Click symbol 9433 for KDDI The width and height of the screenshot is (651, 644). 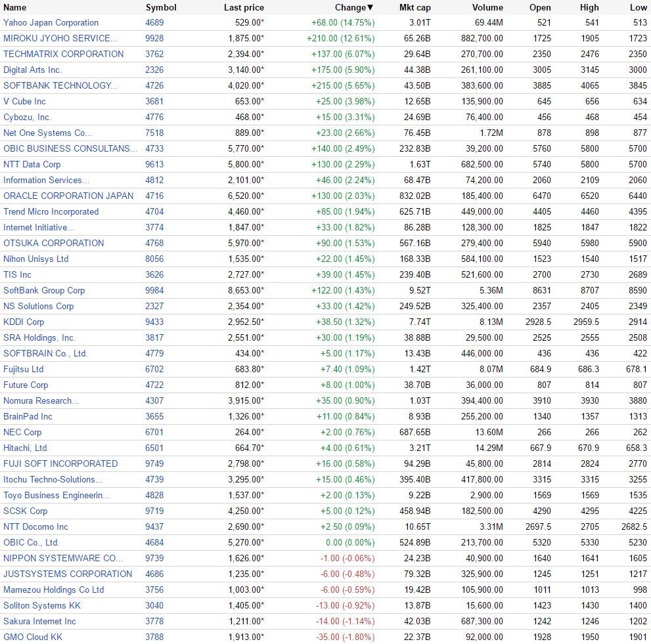(x=154, y=322)
